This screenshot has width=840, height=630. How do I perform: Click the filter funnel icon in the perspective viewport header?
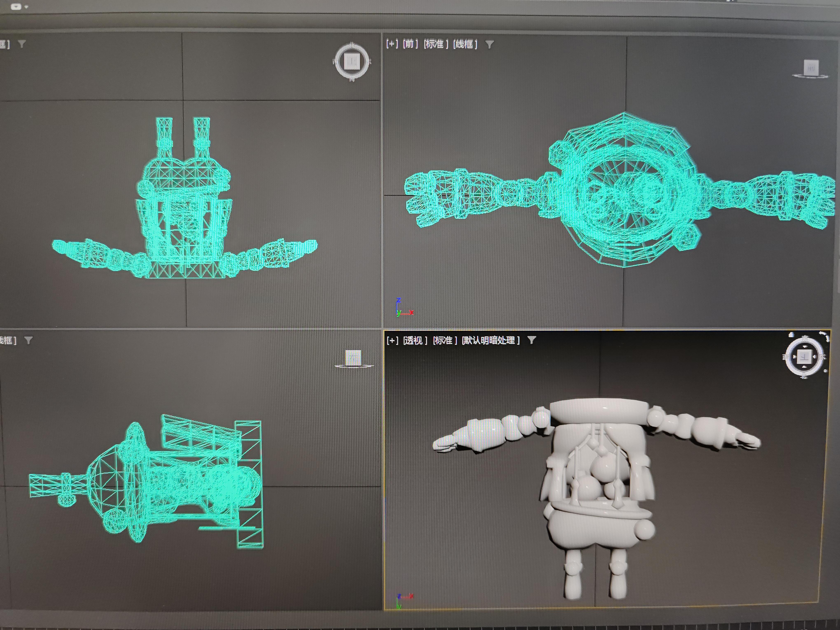[x=532, y=340]
